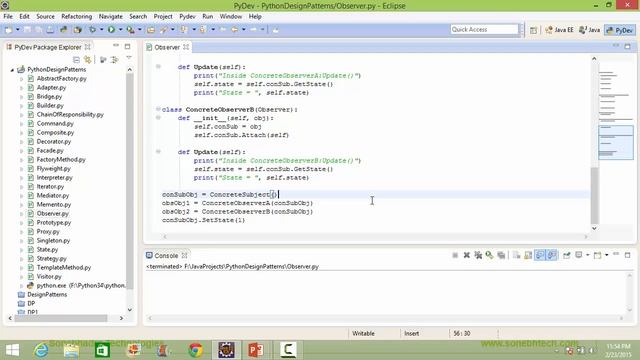Open the dropdown next to Run icon
Image resolution: width=640 pixels, height=360 pixels.
(x=120, y=30)
